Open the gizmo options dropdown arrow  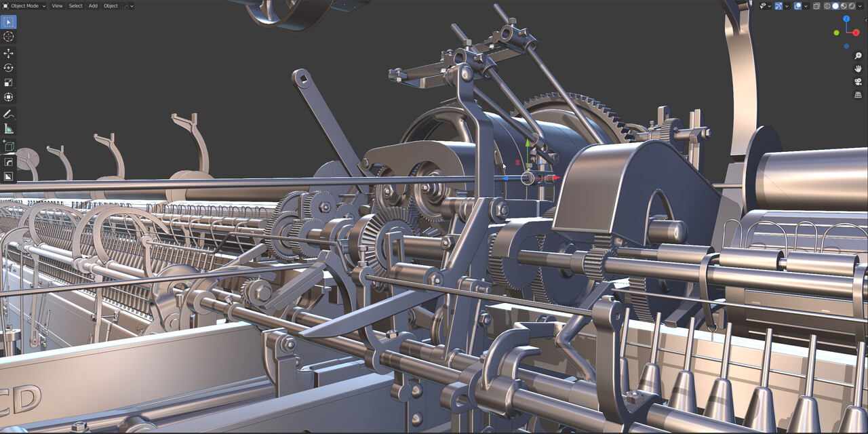click(787, 6)
